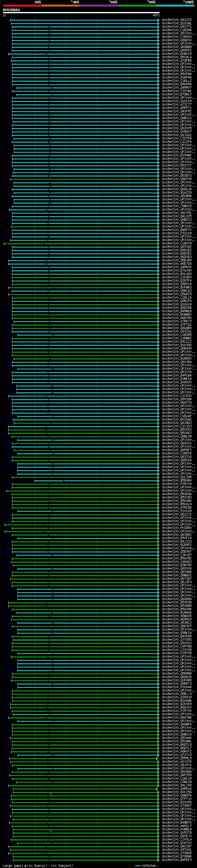Screen dimensions: 197x868
Task: Select hit label UniRef100_P35704
Action: point(177,484)
